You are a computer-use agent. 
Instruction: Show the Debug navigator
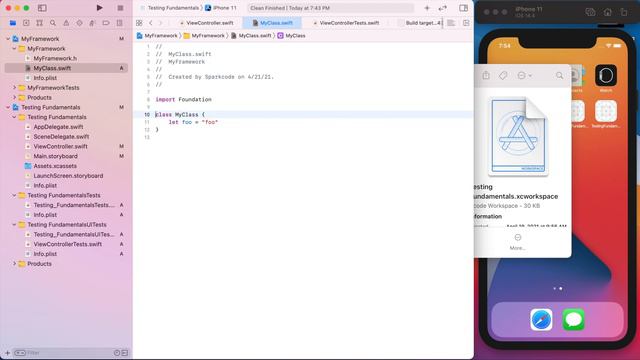click(92, 23)
